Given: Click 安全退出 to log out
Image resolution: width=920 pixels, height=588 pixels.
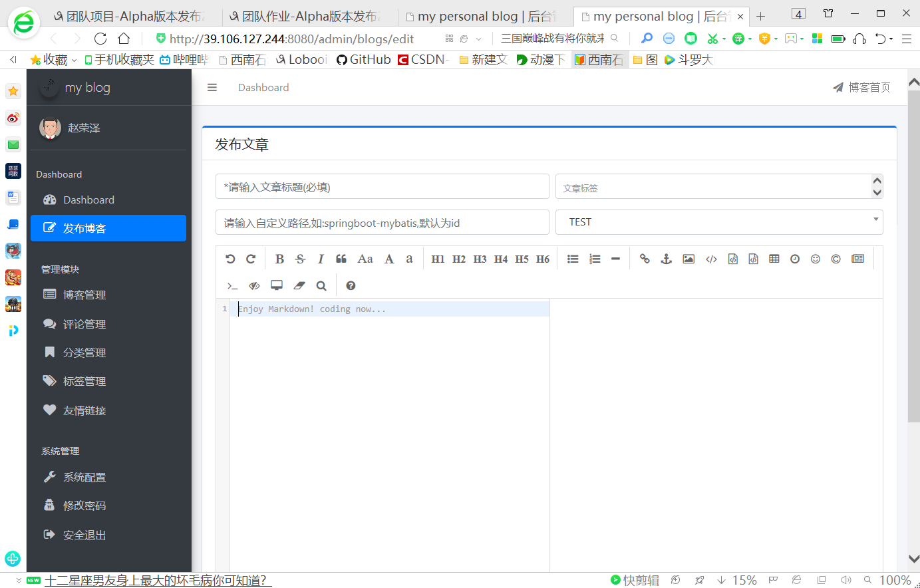Looking at the screenshot, I should pos(108,535).
